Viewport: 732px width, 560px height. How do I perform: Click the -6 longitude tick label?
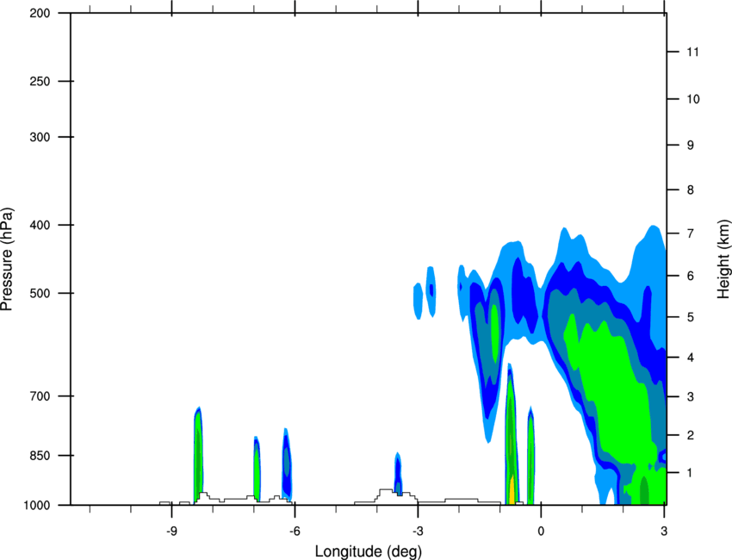point(295,532)
